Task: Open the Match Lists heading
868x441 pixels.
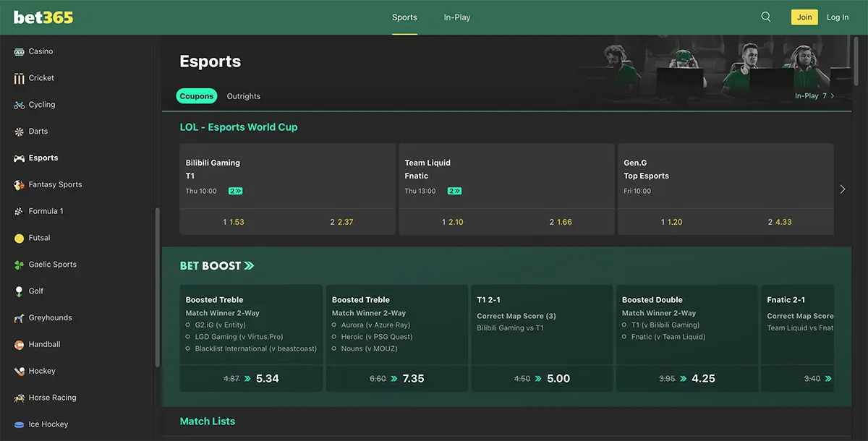Action: click(208, 421)
